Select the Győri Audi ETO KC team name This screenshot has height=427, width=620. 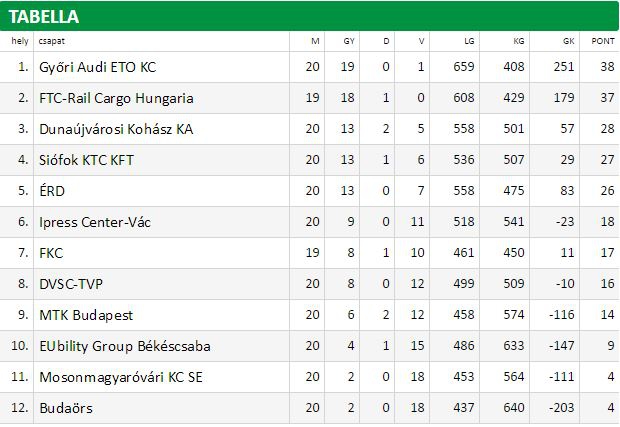coord(97,67)
